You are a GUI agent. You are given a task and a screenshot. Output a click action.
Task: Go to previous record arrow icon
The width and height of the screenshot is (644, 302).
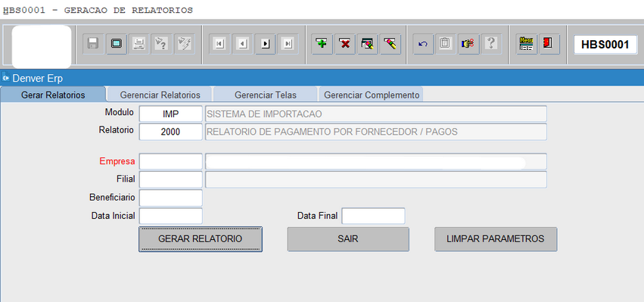[x=242, y=44]
